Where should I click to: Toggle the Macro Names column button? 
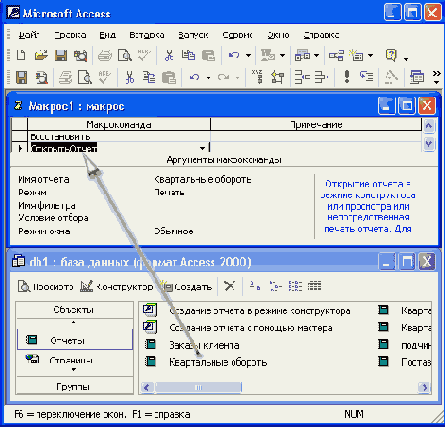(x=257, y=77)
